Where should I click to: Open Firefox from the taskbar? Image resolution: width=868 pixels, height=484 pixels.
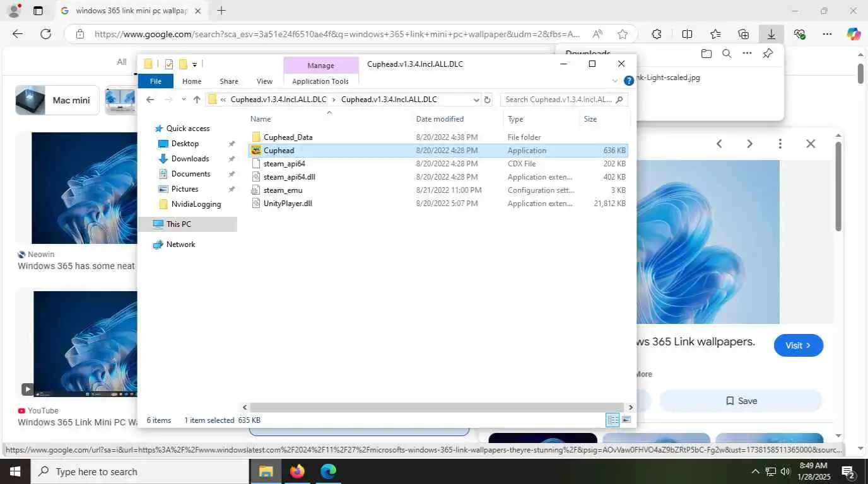(x=297, y=471)
